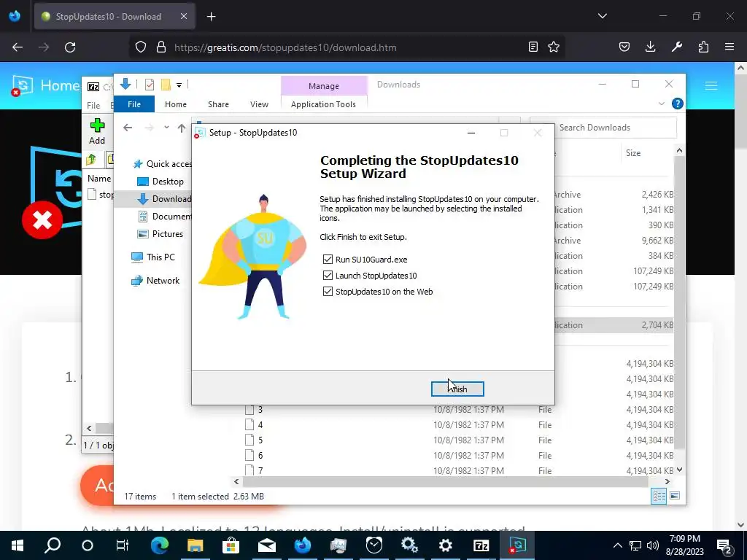Switch to details view icon in Explorer
This screenshot has height=560, width=747.
click(659, 496)
